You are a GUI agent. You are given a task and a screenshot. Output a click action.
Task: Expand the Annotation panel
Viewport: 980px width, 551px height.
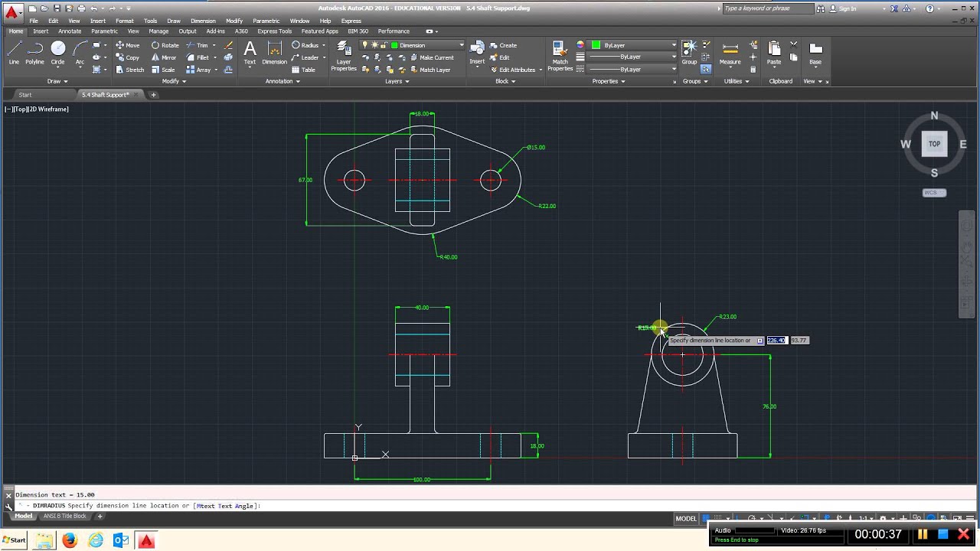tap(282, 81)
